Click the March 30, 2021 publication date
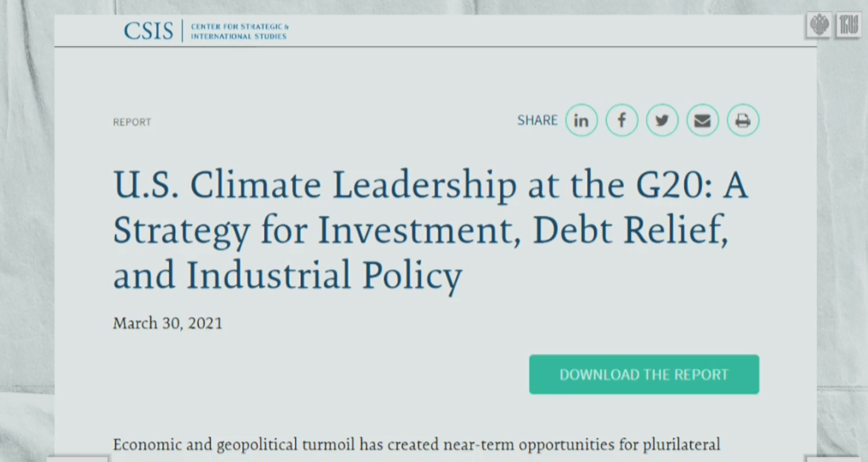This screenshot has width=868, height=462. pos(167,323)
